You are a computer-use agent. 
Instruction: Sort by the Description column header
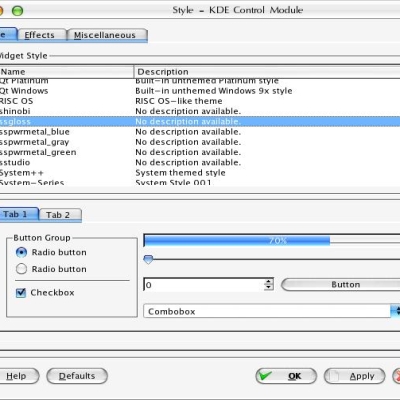267,72
